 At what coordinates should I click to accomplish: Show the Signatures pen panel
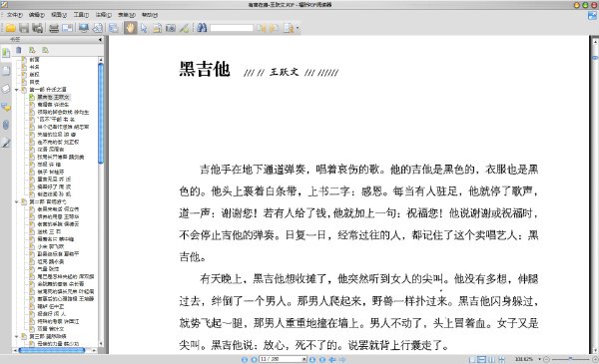(x=6, y=143)
